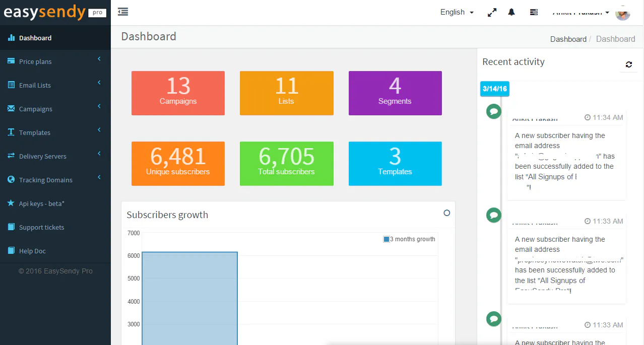Open Delivery Servers menu item

(55, 156)
